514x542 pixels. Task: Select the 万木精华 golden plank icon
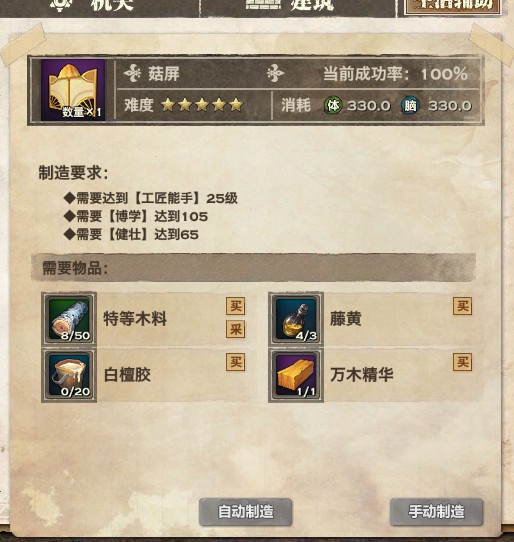click(296, 375)
